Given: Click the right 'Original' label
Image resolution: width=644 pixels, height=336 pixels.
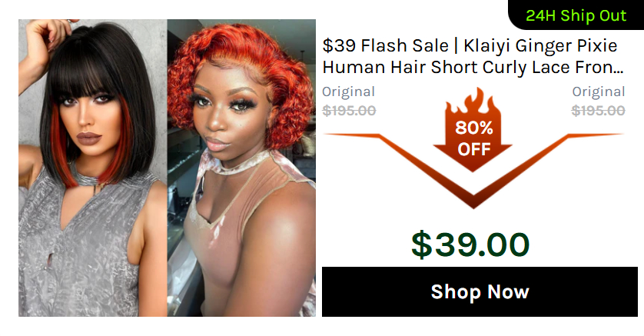Looking at the screenshot, I should click(x=599, y=91).
